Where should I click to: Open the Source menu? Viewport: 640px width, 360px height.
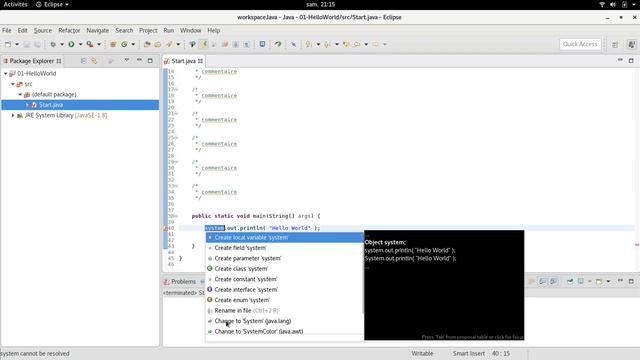pyautogui.click(x=43, y=31)
